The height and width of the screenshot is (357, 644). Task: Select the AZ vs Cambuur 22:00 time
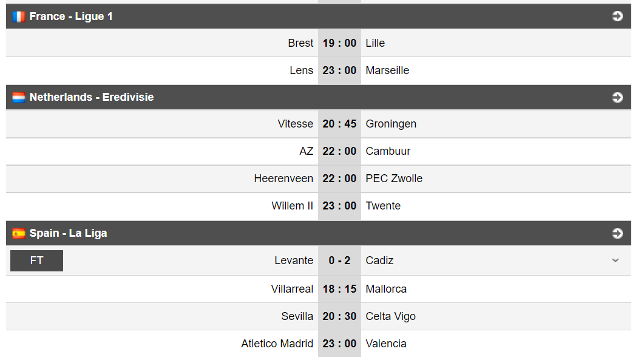[x=339, y=151]
